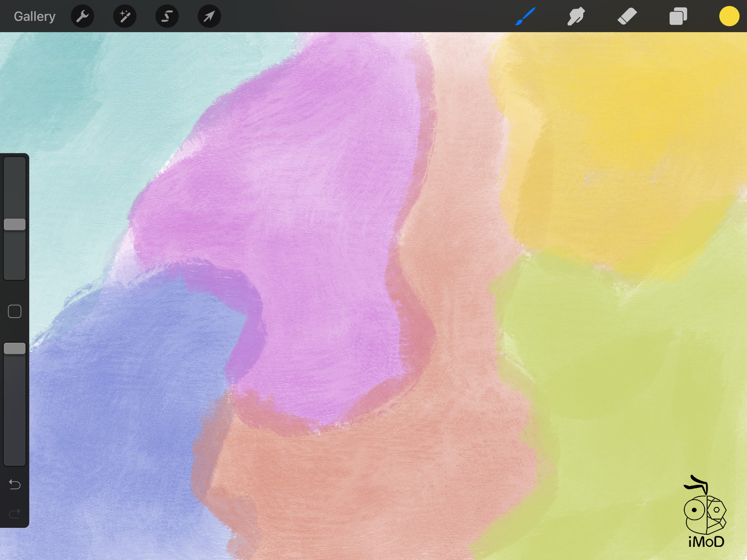Select the Smudge finger tool
747x560 pixels.
[x=576, y=16]
